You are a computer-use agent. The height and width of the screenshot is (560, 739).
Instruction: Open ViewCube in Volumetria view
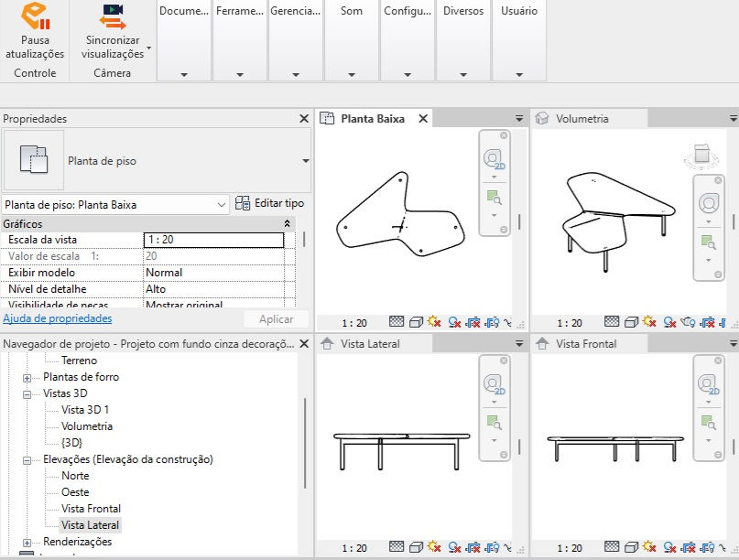[701, 156]
